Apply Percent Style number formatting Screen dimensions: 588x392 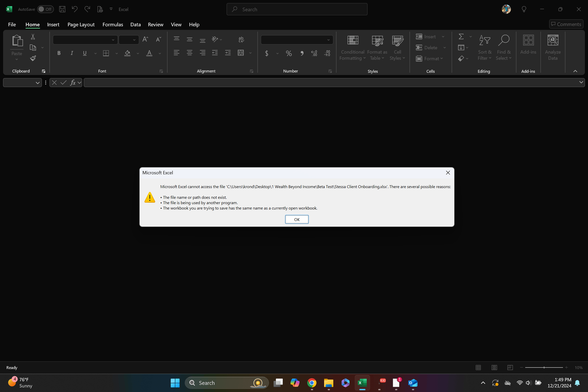pyautogui.click(x=289, y=53)
